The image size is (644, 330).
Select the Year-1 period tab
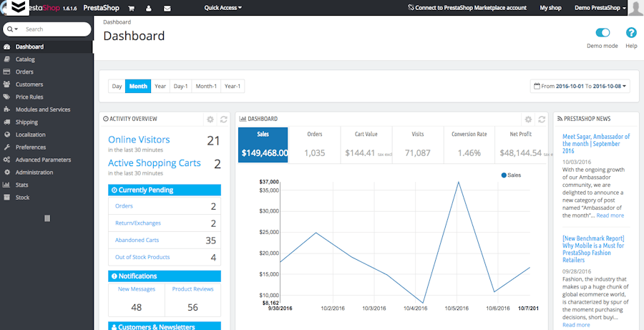(x=233, y=87)
